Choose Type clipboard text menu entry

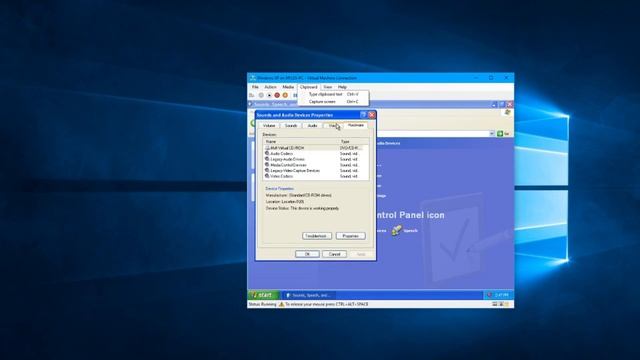tap(333, 94)
